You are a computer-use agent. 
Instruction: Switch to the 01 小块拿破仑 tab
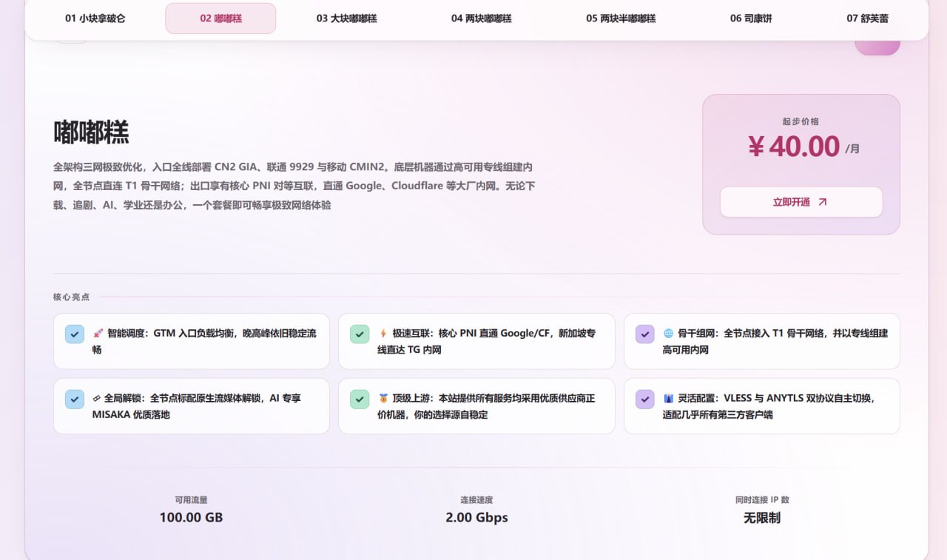95,18
